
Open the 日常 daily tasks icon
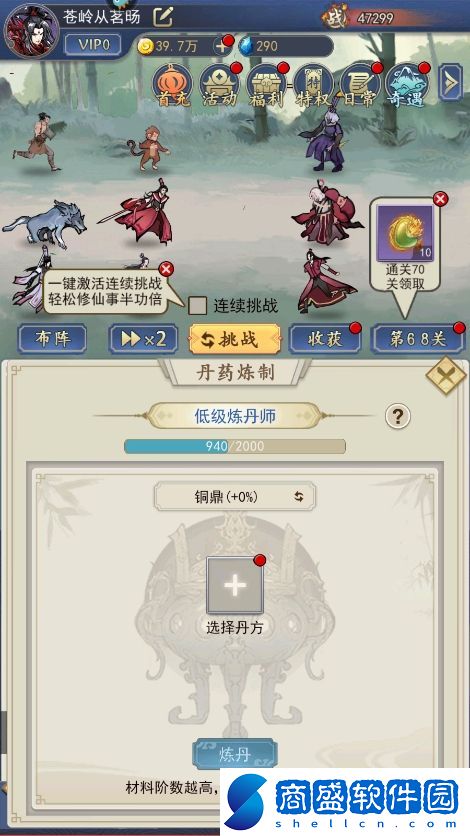point(360,86)
